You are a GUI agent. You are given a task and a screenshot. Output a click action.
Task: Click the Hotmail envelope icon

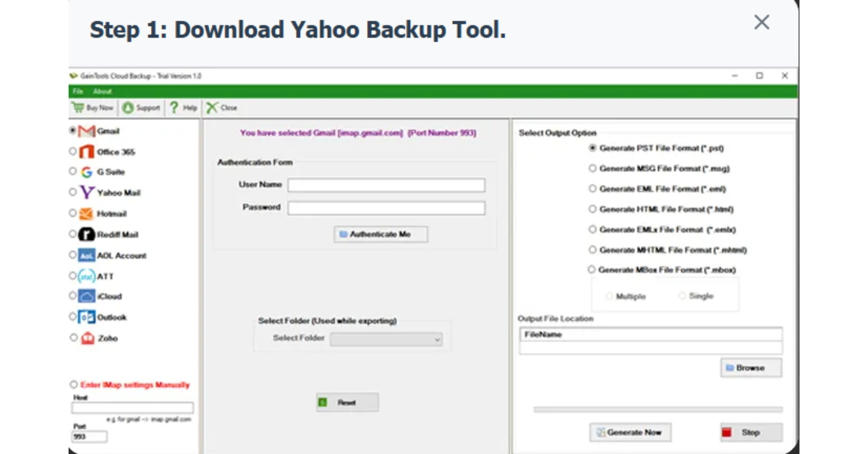(87, 213)
